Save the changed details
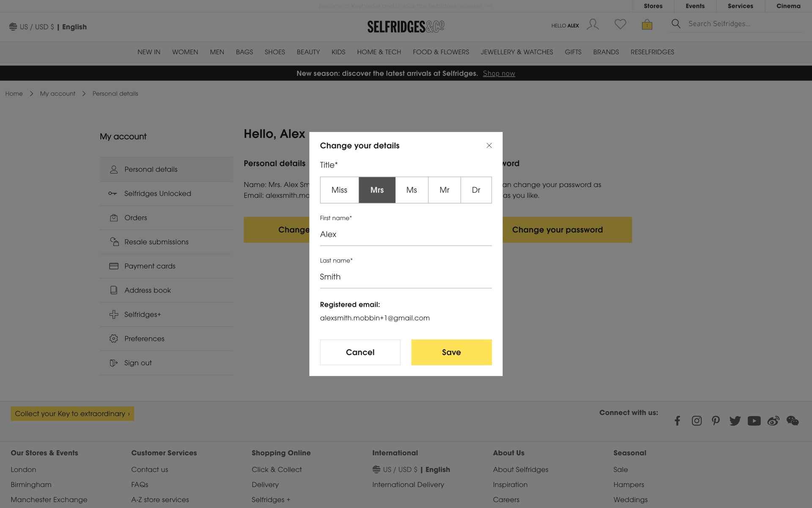812x508 pixels. (x=451, y=352)
